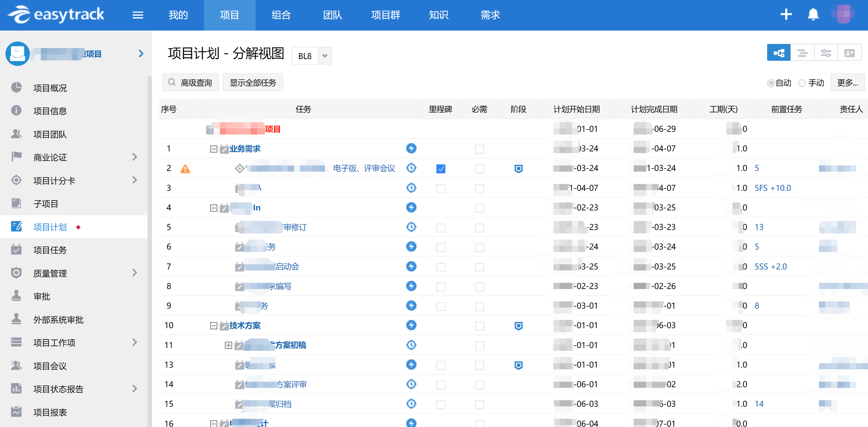Click predecessor link 5FS +10.0
The image size is (868, 427).
click(x=773, y=188)
